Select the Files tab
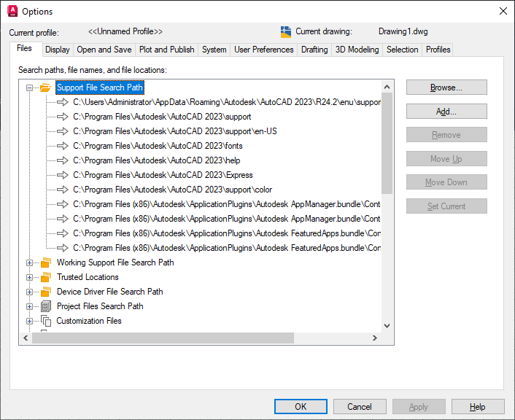This screenshot has width=515, height=420. coord(25,49)
